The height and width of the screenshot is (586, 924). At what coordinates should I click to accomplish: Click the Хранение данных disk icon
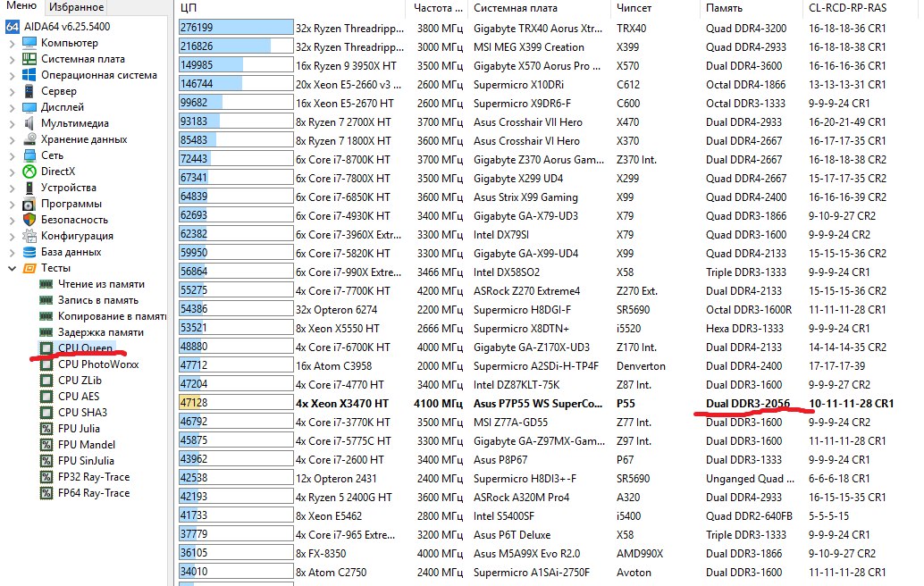(29, 139)
